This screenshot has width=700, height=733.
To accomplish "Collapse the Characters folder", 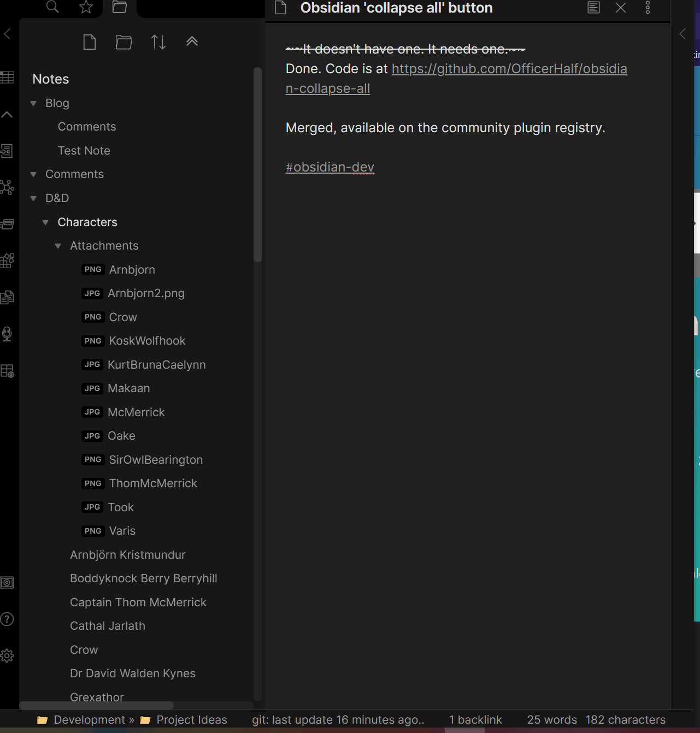I will [x=45, y=222].
